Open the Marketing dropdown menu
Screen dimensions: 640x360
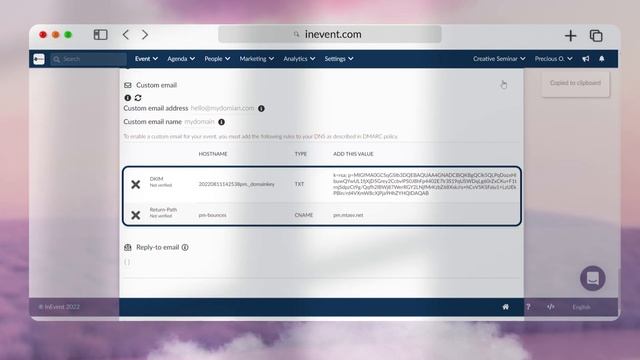pos(256,59)
